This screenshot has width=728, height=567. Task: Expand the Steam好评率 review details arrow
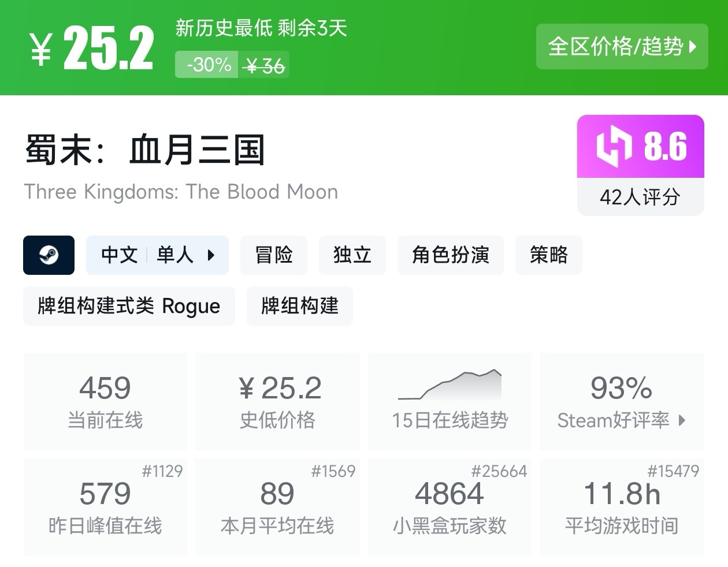682,420
